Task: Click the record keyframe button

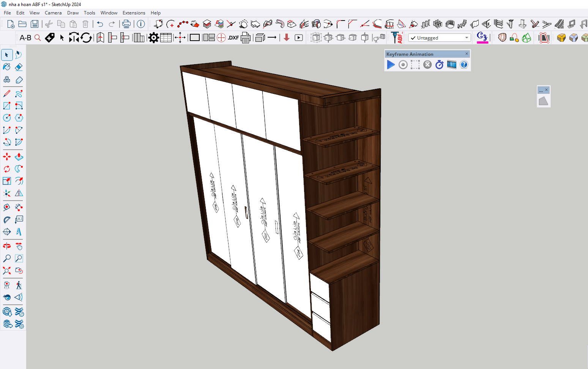Action: click(x=403, y=65)
